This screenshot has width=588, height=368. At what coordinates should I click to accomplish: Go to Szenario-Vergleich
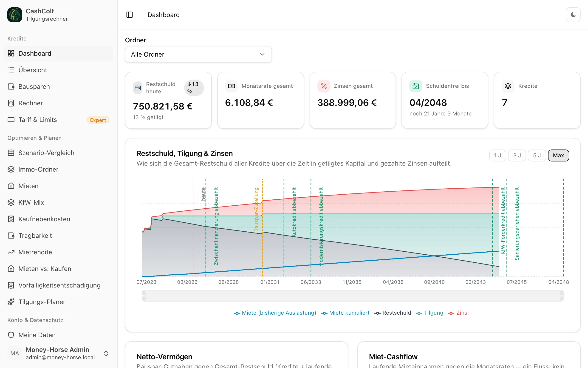58,152
